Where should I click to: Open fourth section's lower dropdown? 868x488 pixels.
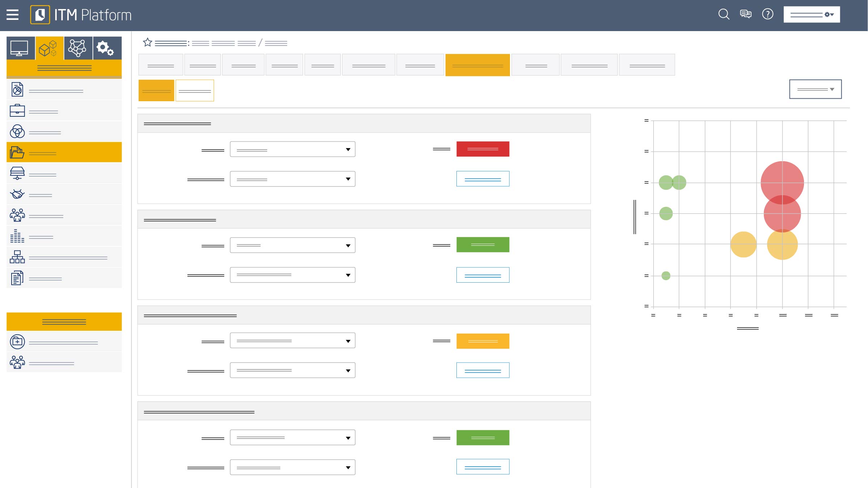(x=293, y=467)
